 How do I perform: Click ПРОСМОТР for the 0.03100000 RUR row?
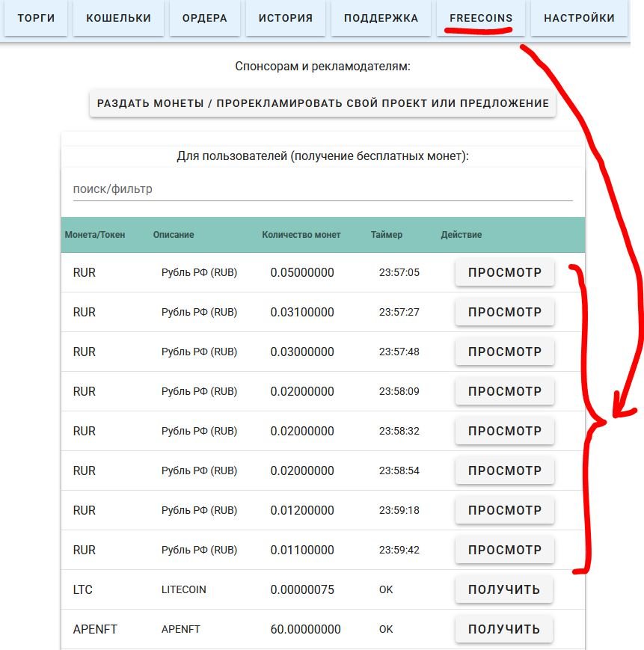point(504,312)
